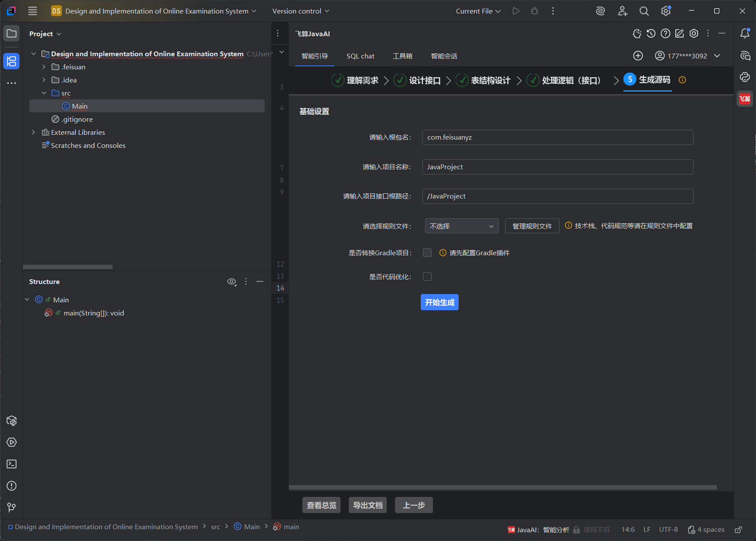Screen dimensions: 756x541
Task: Open the Project tool window folder icon
Action: [12, 34]
